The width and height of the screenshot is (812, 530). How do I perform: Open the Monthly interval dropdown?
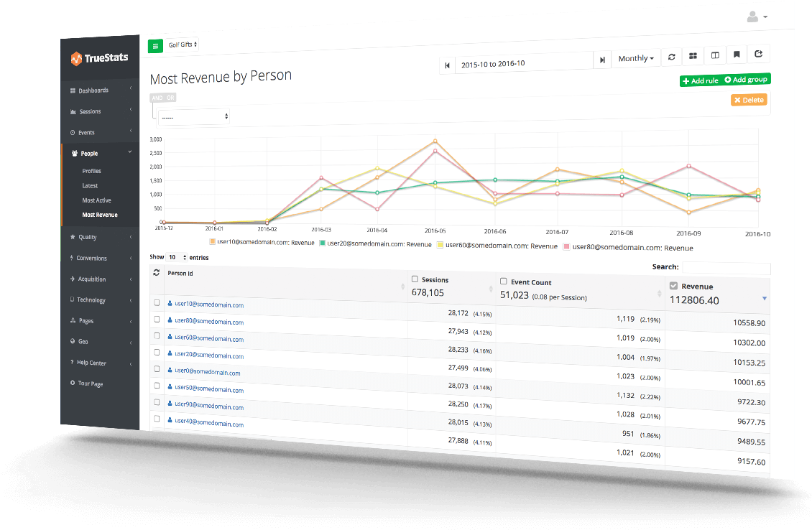(636, 59)
